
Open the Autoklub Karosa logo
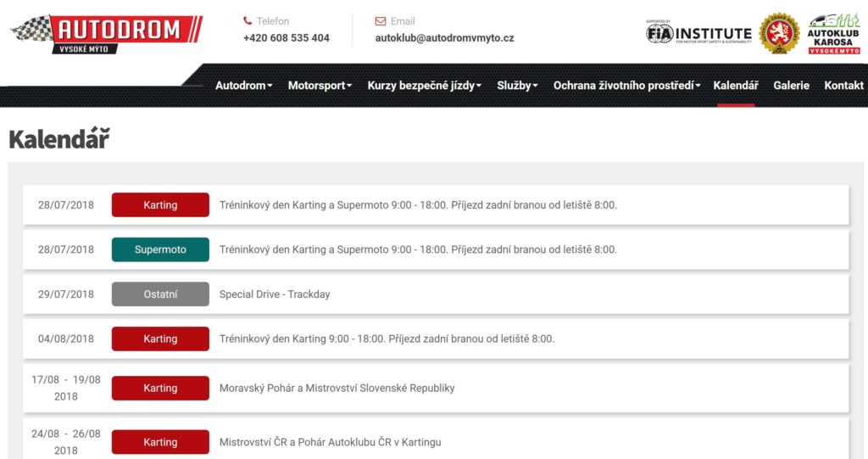click(x=833, y=33)
